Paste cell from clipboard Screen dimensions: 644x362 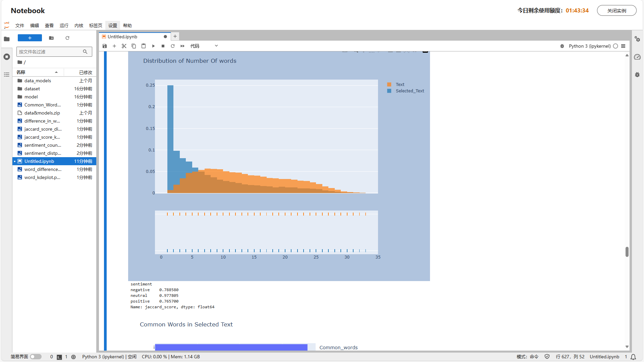[144, 46]
